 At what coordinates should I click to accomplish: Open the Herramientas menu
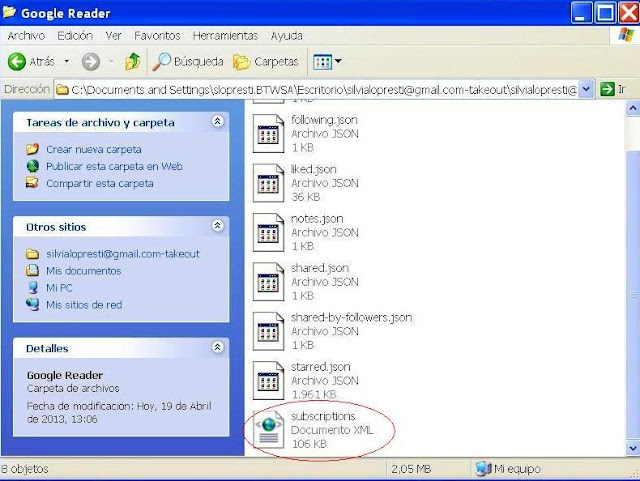click(225, 36)
